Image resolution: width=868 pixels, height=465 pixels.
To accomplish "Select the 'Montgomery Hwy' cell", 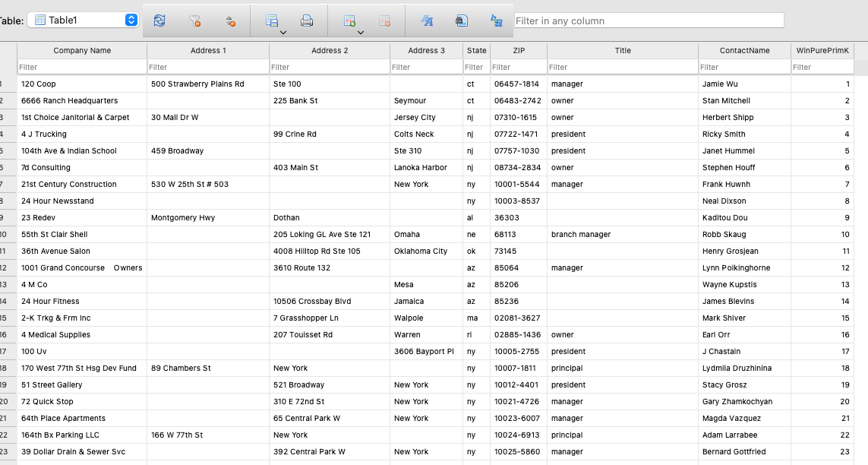I will click(x=208, y=217).
